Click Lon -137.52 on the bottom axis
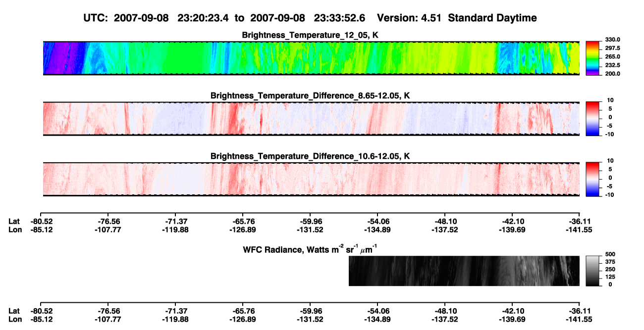644x330 pixels. (x=445, y=319)
